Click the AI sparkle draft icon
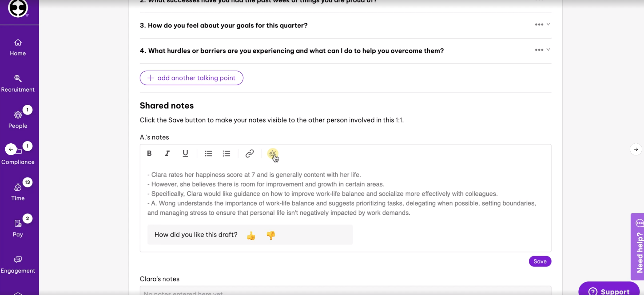The width and height of the screenshot is (644, 295). click(272, 154)
